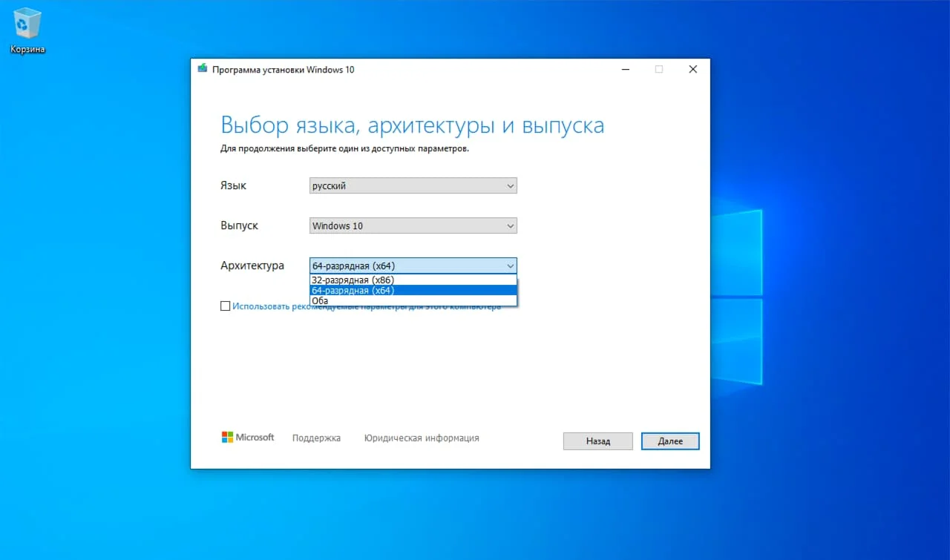This screenshot has height=560, width=950.
Task: Open the Юридическая информация link
Action: pos(422,438)
